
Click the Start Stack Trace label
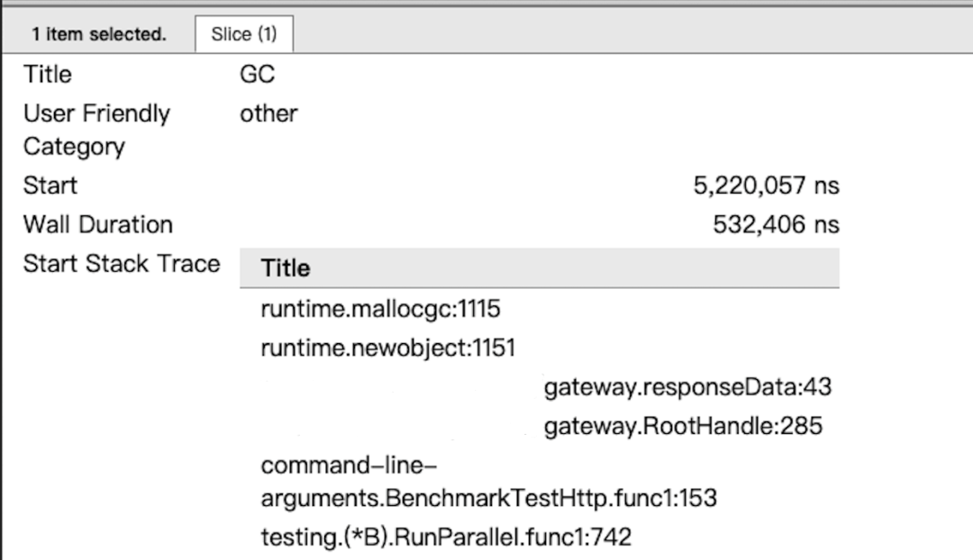pos(122,264)
